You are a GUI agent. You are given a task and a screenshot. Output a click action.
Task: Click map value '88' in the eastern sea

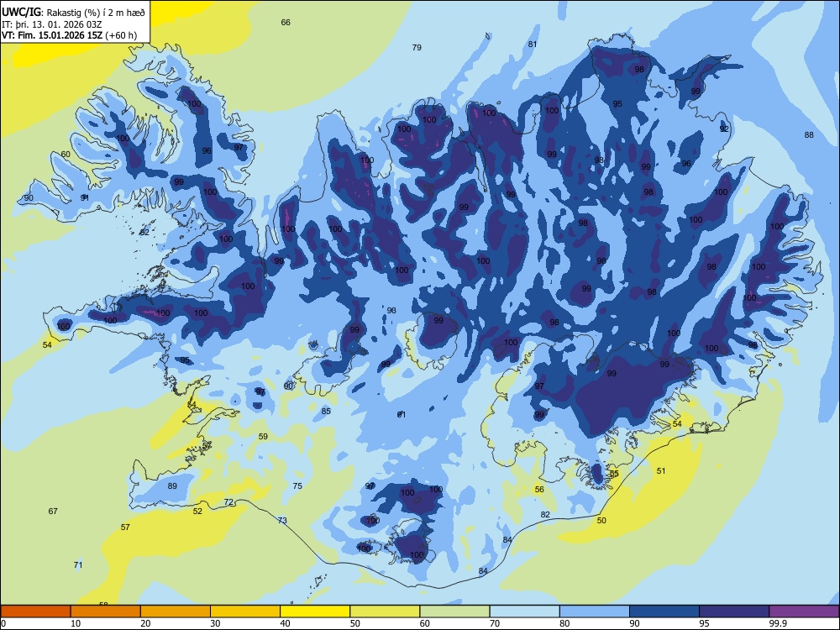pos(809,135)
